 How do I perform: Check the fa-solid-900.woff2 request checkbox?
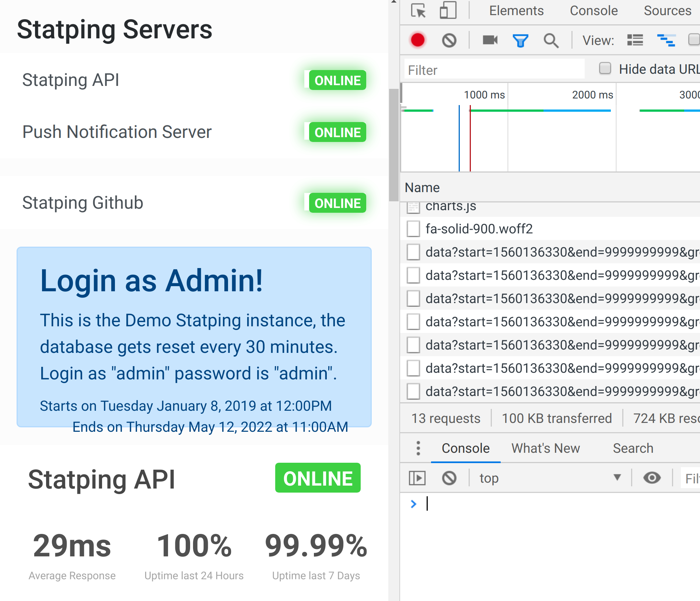coord(413,229)
